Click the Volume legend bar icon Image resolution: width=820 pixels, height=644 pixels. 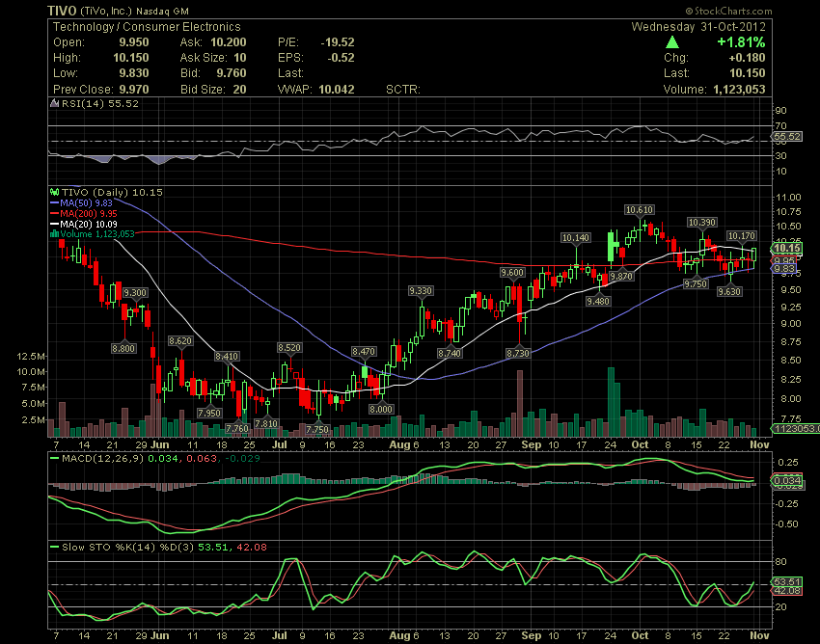pyautogui.click(x=54, y=234)
